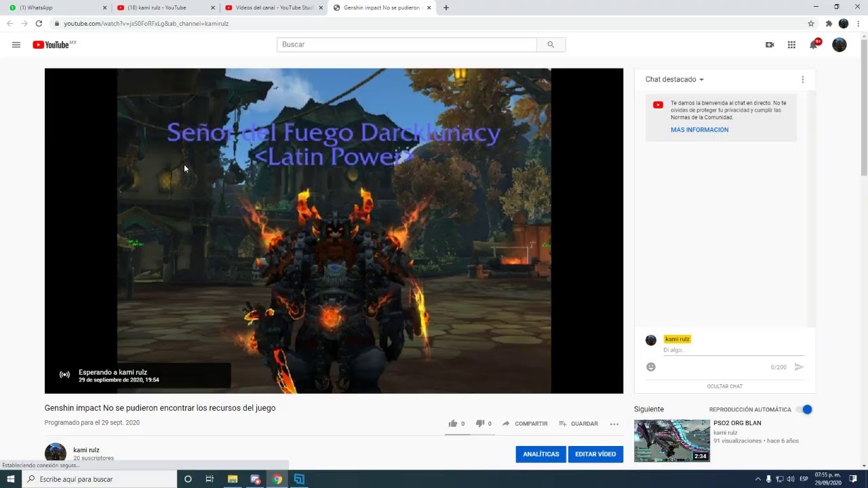
Task: Open Task View in the taskbar
Action: 210,479
